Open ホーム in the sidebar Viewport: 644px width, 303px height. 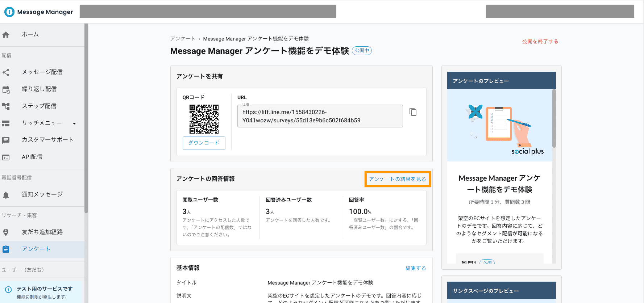point(30,34)
